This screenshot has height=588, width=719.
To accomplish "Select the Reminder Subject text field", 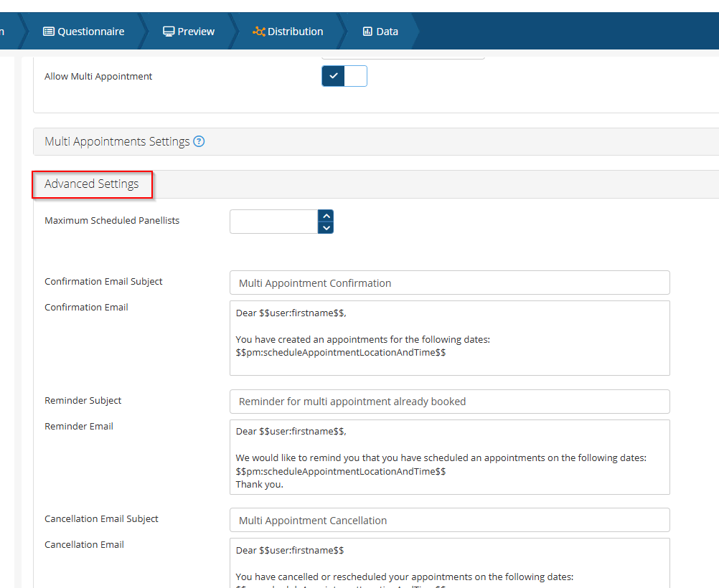I will (x=449, y=402).
